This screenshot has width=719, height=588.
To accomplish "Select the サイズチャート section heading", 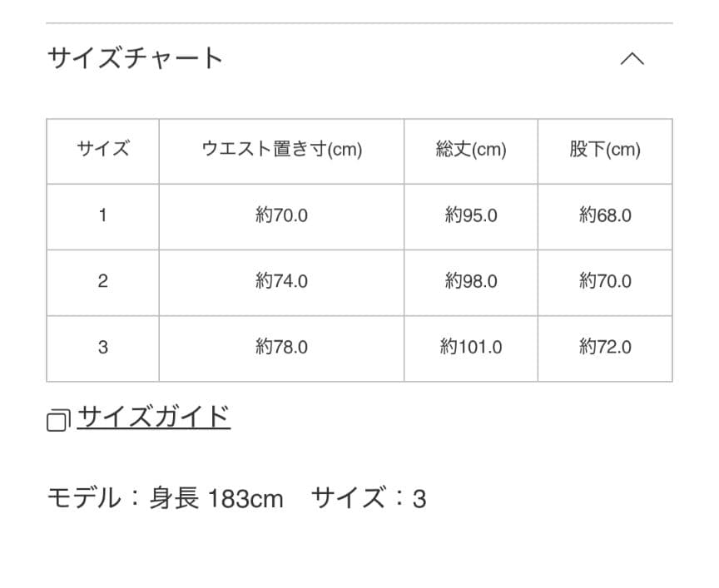I will [x=134, y=58].
